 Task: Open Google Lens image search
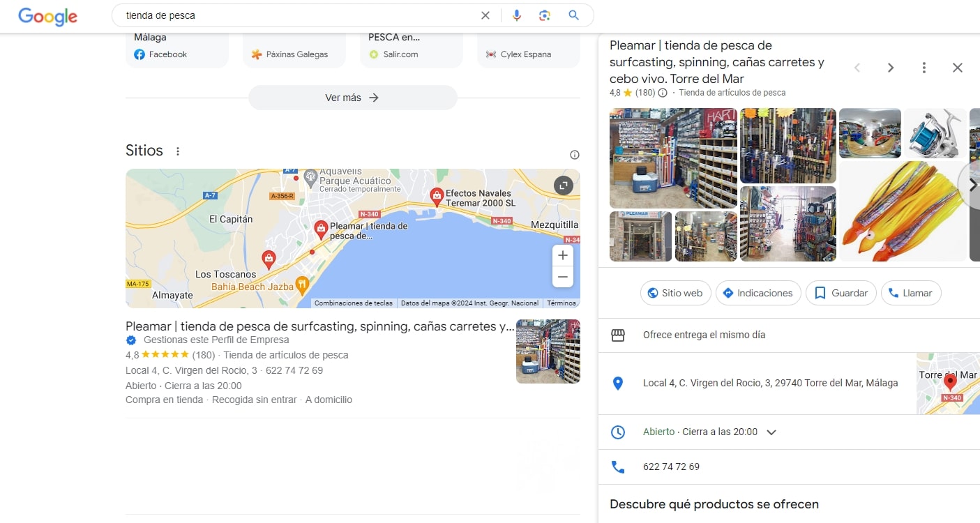coord(545,15)
